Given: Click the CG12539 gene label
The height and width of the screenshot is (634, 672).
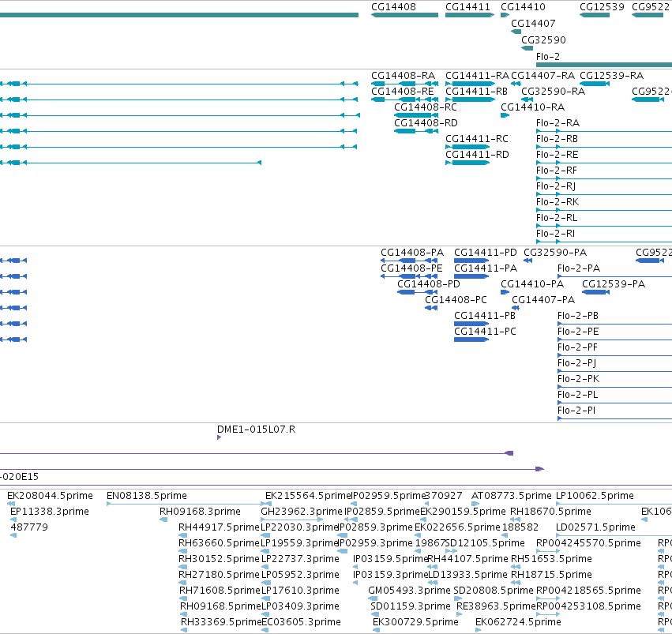Looking at the screenshot, I should pyautogui.click(x=602, y=7).
